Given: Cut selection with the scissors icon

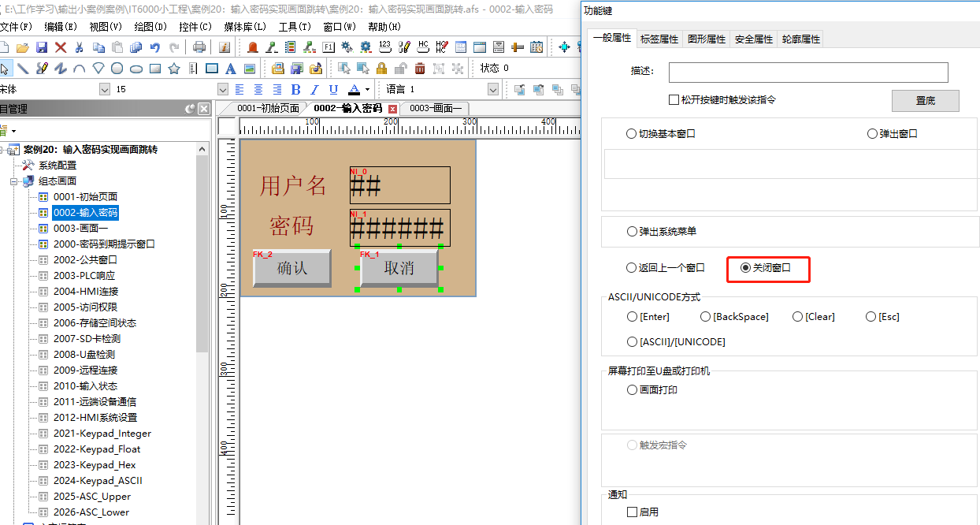Looking at the screenshot, I should [80, 47].
